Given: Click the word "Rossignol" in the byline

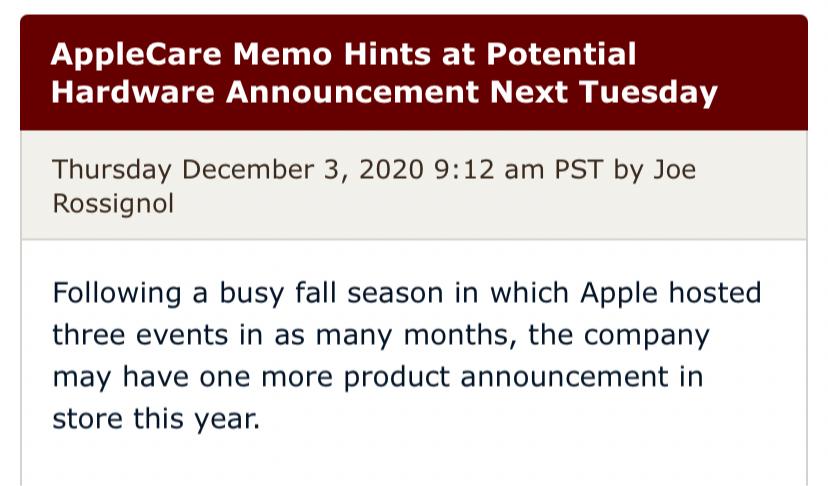Looking at the screenshot, I should [113, 203].
